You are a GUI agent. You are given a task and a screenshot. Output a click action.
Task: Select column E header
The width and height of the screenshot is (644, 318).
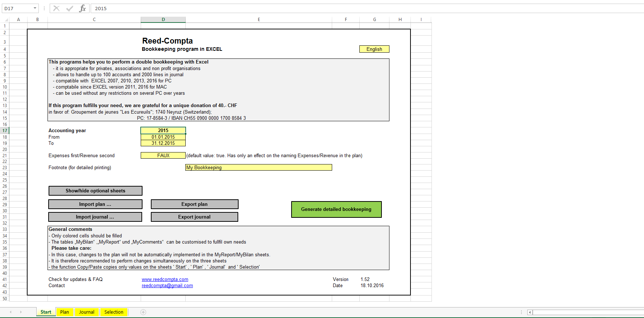click(259, 20)
